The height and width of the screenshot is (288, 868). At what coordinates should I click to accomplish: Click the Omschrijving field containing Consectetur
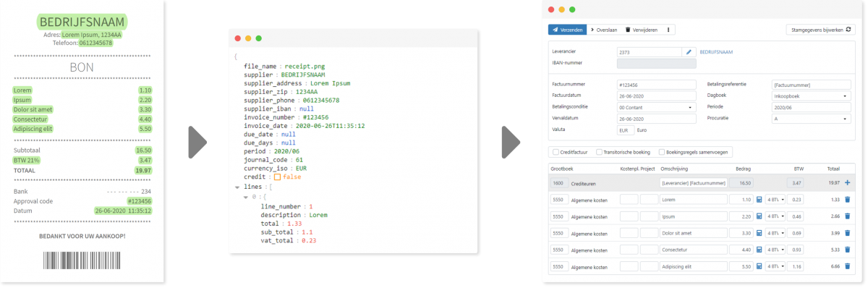pos(693,250)
